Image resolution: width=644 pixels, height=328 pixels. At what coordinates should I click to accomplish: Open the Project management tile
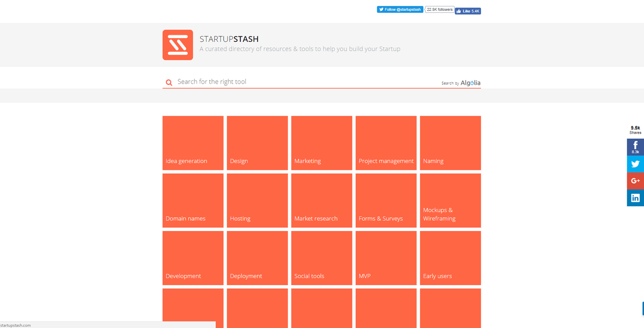[x=386, y=143]
